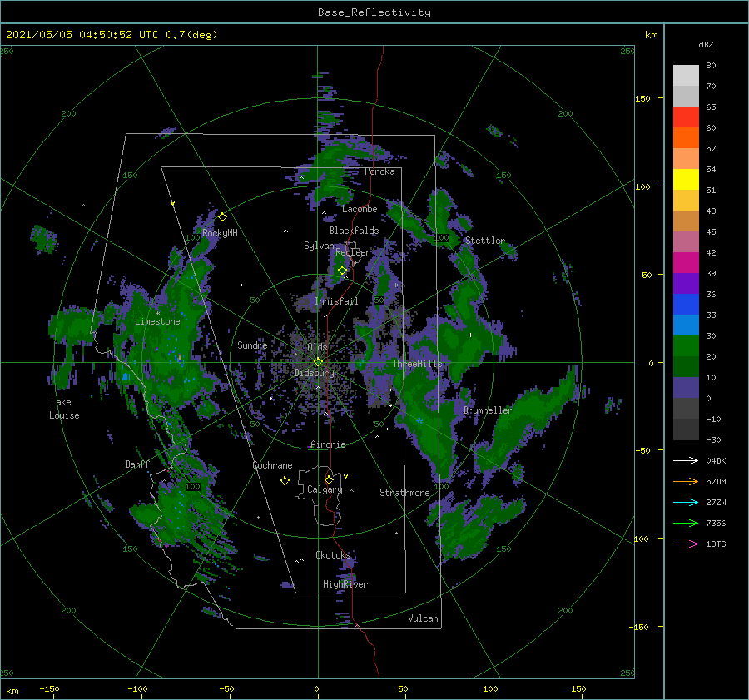
Task: Click the yellow radar-center diamond between Olds and Didsbury
Action: tap(318, 362)
